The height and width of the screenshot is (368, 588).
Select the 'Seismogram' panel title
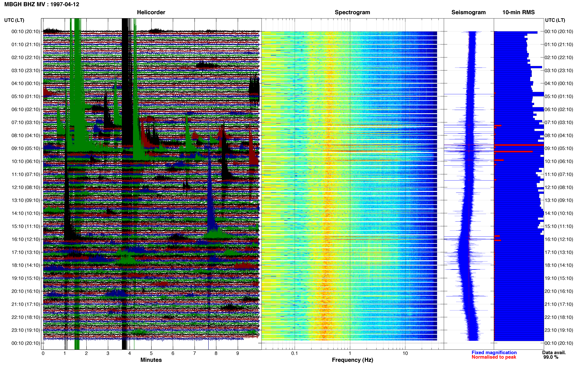pos(469,12)
